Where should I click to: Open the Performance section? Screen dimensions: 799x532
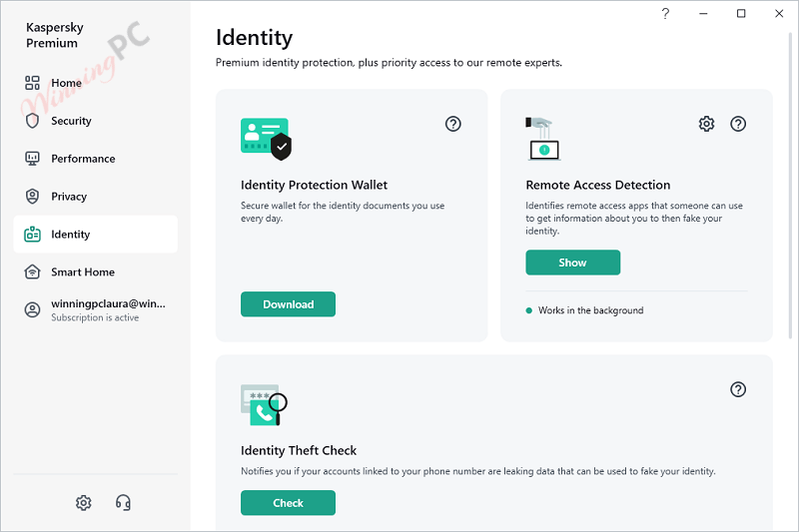tap(95, 159)
